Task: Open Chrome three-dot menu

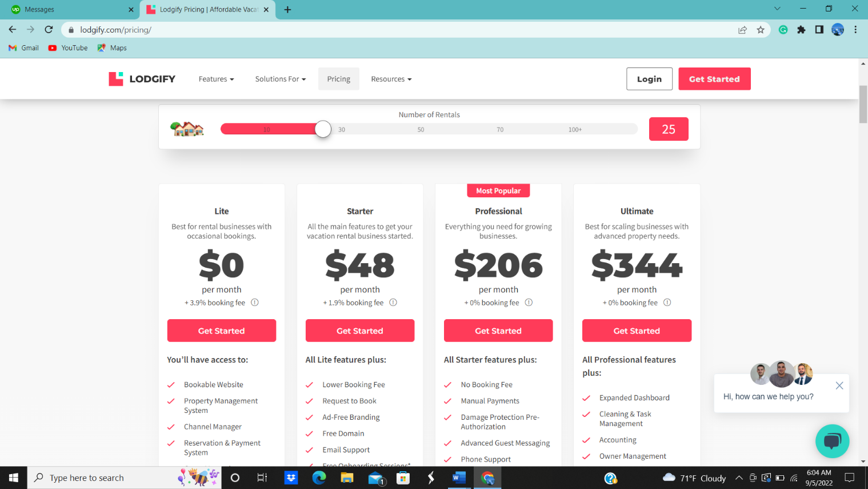Action: click(855, 30)
